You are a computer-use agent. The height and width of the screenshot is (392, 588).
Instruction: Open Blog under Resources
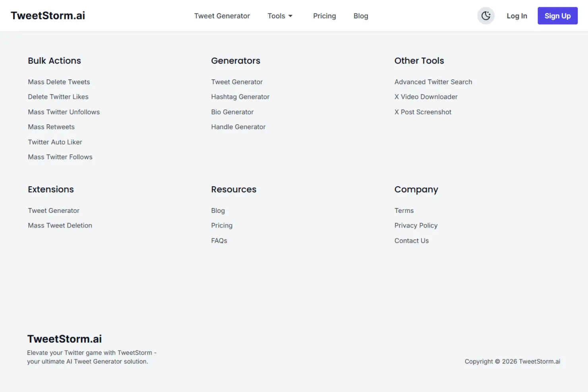[218, 210]
